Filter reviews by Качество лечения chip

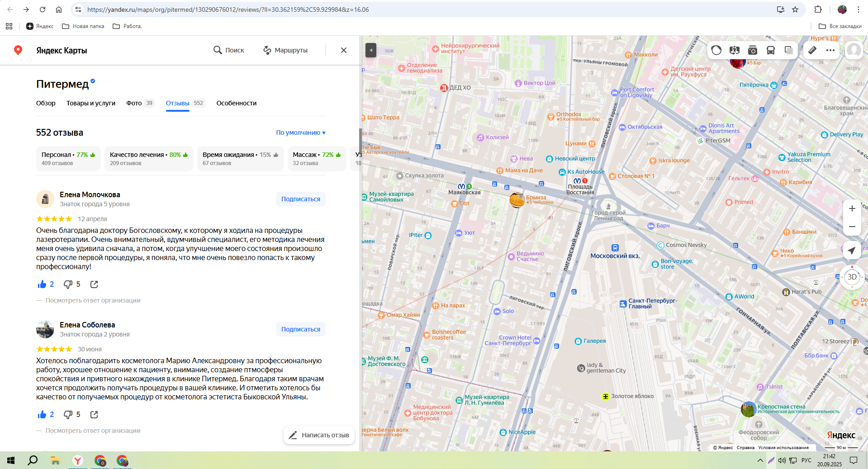pos(149,159)
